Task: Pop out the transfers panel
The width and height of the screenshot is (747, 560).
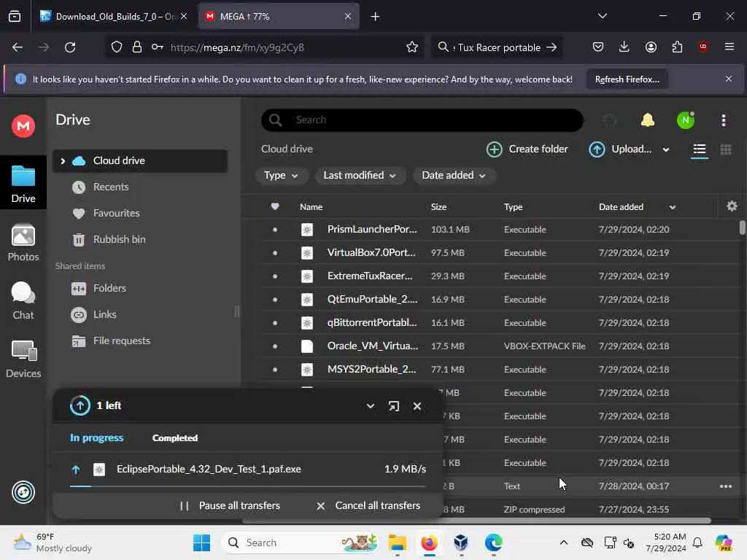Action: 393,406
